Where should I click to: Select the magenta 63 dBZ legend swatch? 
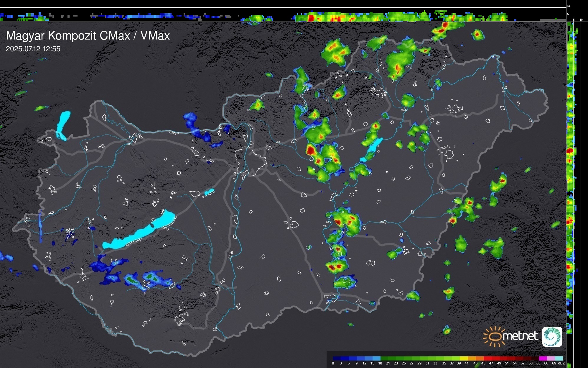(x=543, y=358)
